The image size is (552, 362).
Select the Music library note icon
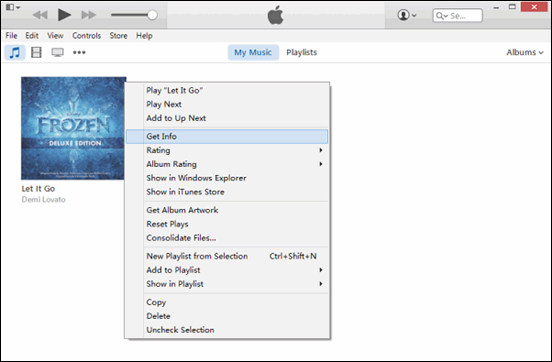tap(15, 52)
